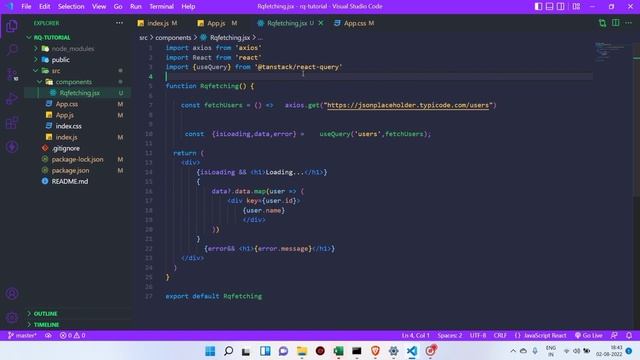Screen dimensions: 640x360
Task: Open the Selection menu
Action: tap(71, 7)
